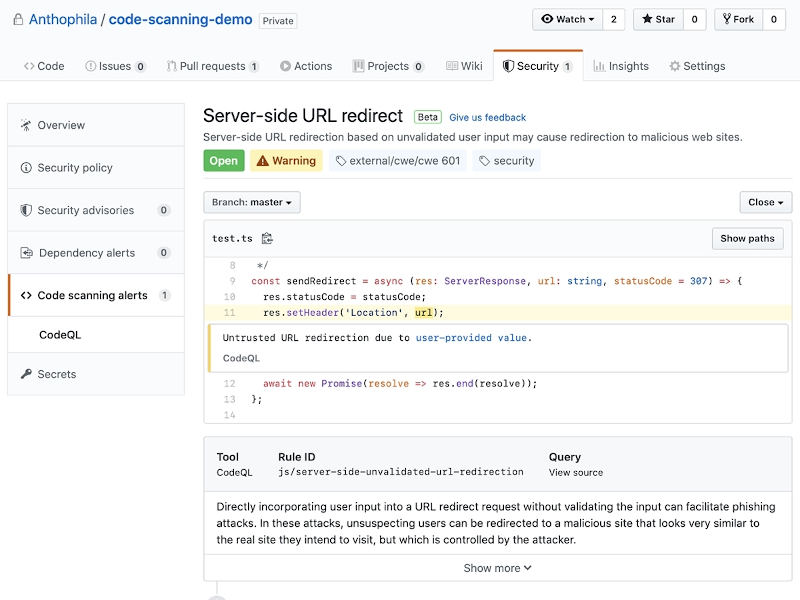Open the code-scanning-demo repository link
The width and height of the screenshot is (800, 600).
(x=181, y=19)
